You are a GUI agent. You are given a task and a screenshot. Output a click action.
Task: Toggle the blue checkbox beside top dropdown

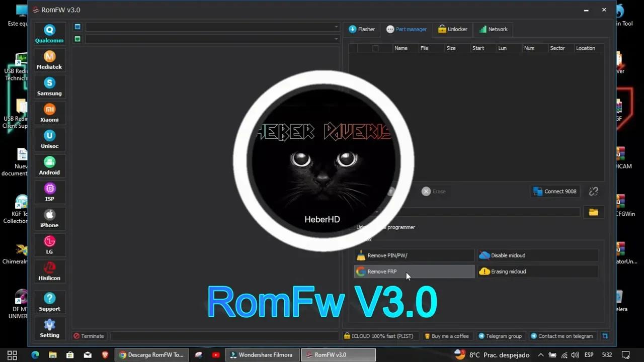tap(77, 27)
